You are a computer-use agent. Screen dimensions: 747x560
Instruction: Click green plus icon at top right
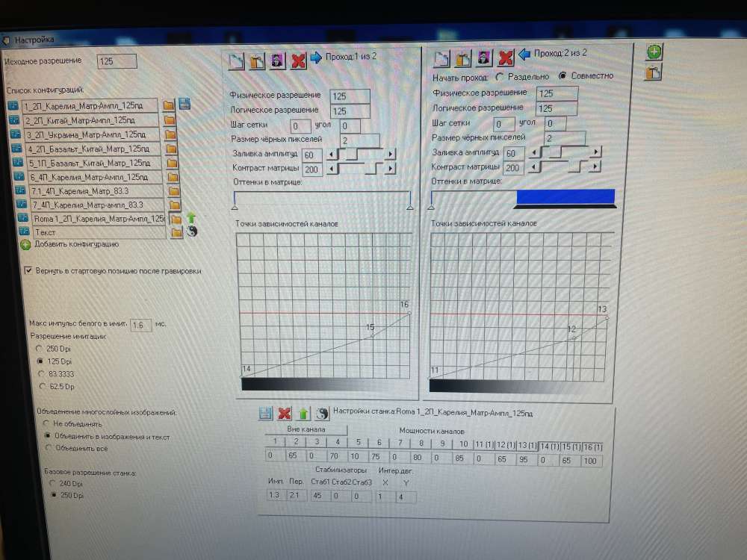pyautogui.click(x=654, y=52)
